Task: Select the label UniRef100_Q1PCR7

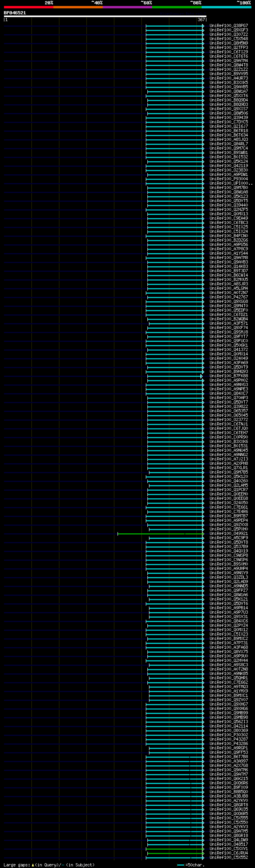Action: pos(229,490)
